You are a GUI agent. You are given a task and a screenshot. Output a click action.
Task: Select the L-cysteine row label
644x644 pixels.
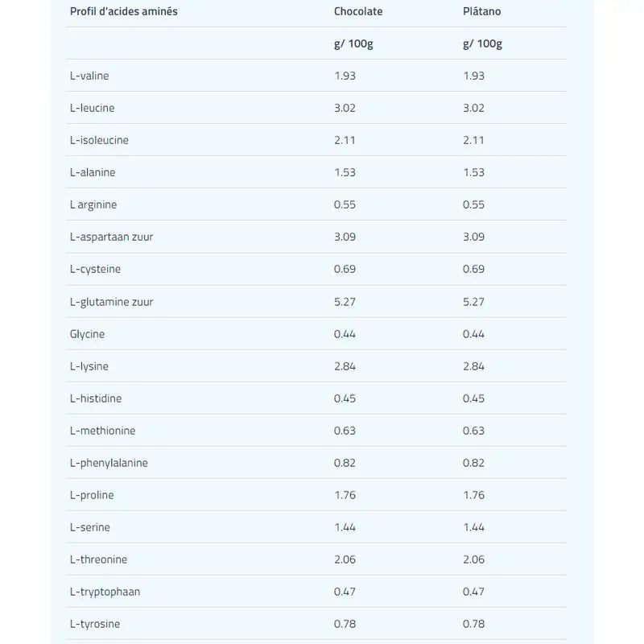[x=95, y=269]
